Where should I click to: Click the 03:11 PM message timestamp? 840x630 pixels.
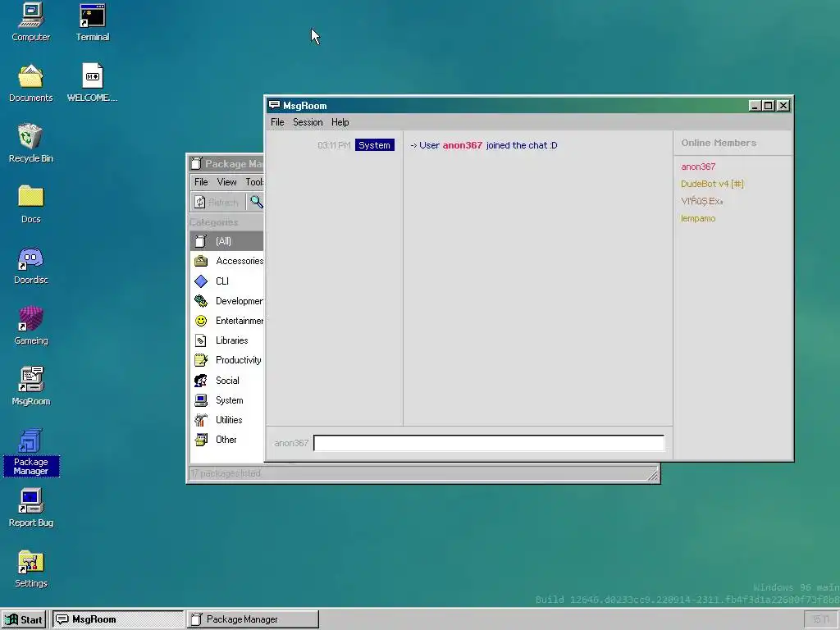pyautogui.click(x=334, y=145)
